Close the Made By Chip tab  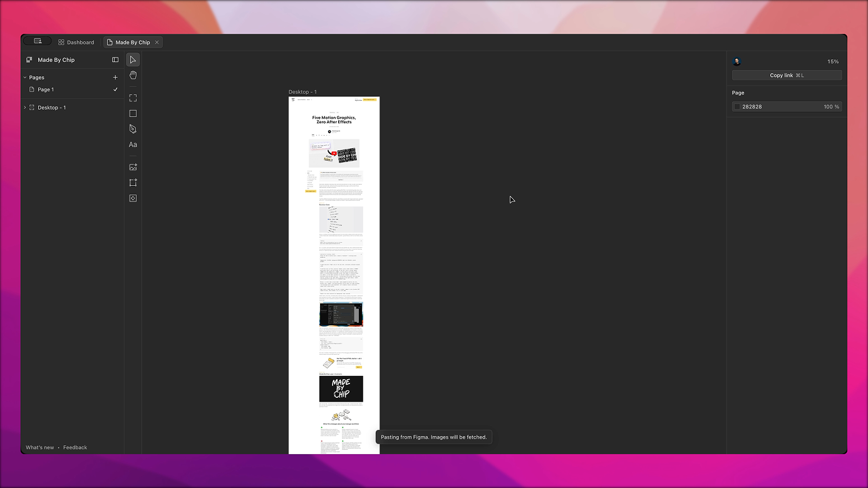point(157,43)
